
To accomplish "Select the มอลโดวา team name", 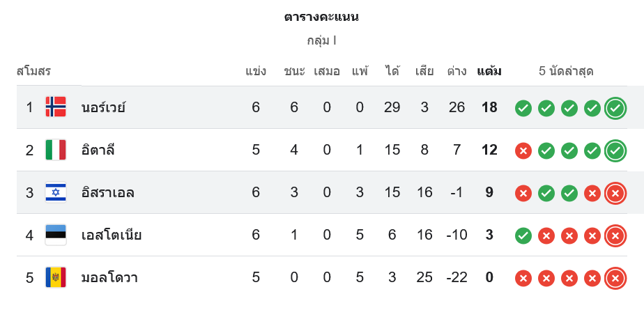I will click(109, 278).
